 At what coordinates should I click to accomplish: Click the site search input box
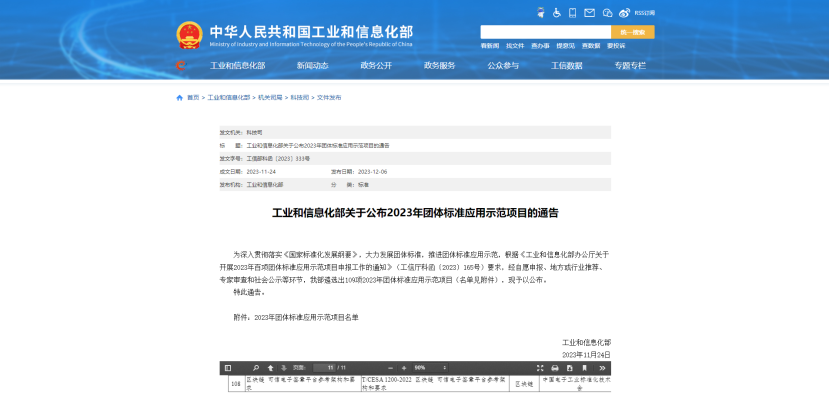(546, 32)
